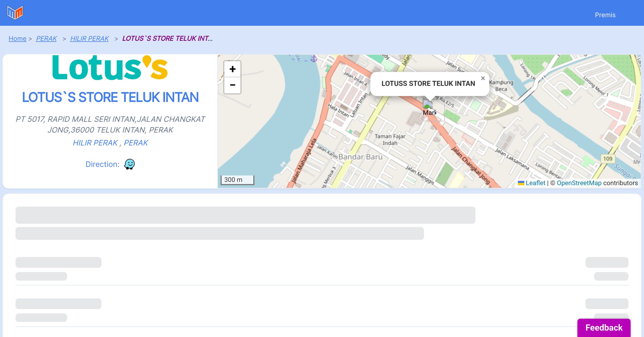Screen dimensions: 644x337
Task: Open the Leaflet attribution link
Action: pyautogui.click(x=535, y=183)
